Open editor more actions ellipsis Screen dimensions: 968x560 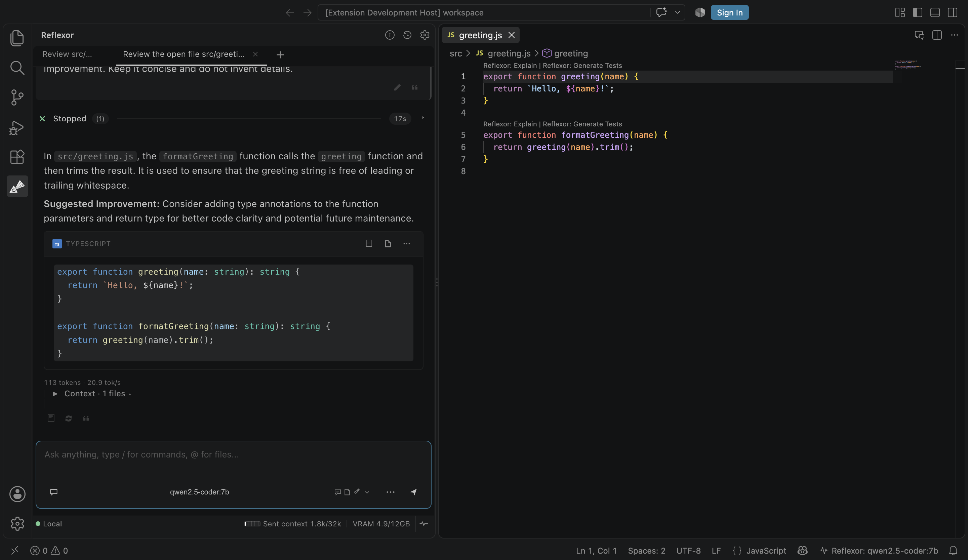click(x=954, y=35)
